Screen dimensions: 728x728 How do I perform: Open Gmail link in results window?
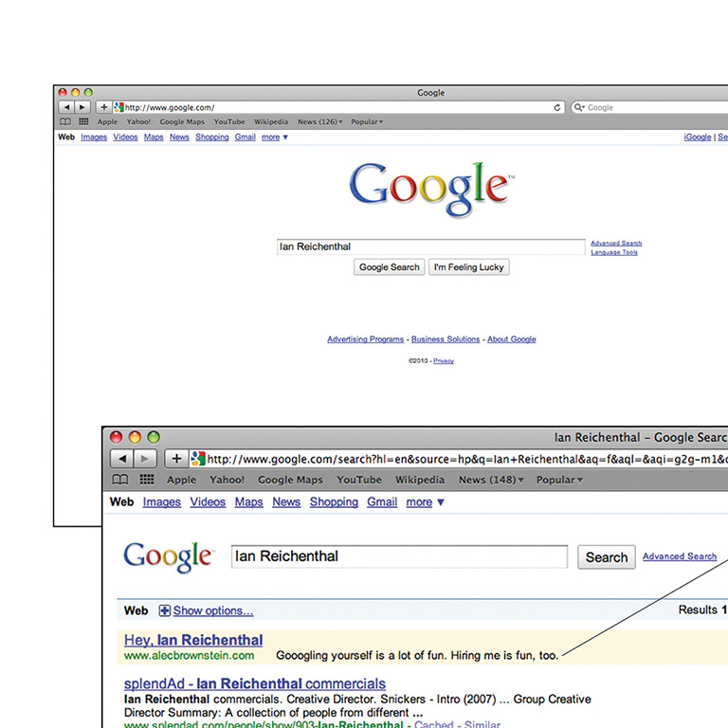coord(382,501)
